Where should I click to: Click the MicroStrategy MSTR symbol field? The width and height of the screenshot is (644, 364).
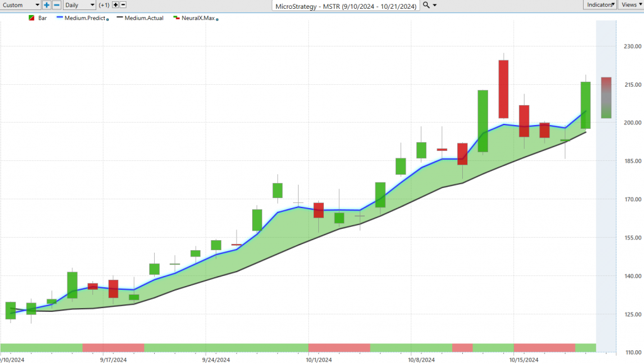[x=346, y=6]
